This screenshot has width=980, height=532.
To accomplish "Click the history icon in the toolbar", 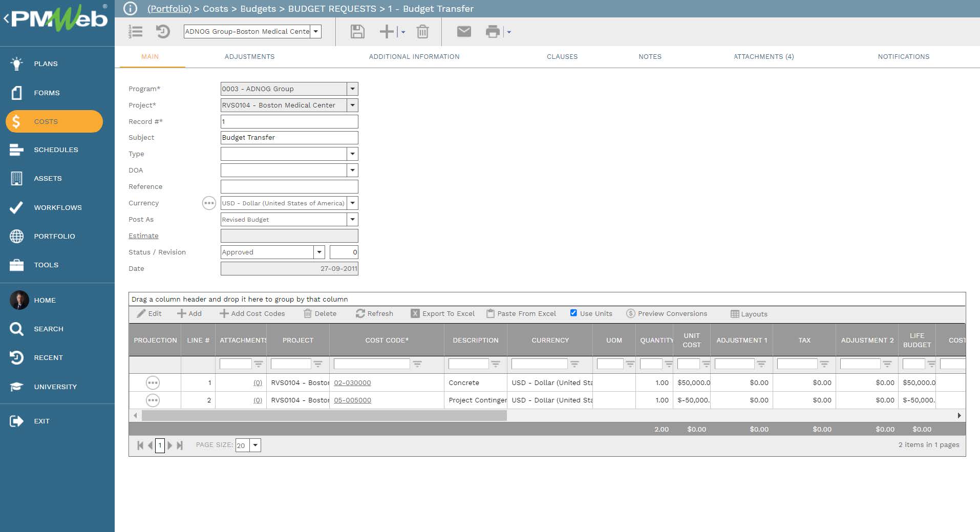I will (163, 32).
